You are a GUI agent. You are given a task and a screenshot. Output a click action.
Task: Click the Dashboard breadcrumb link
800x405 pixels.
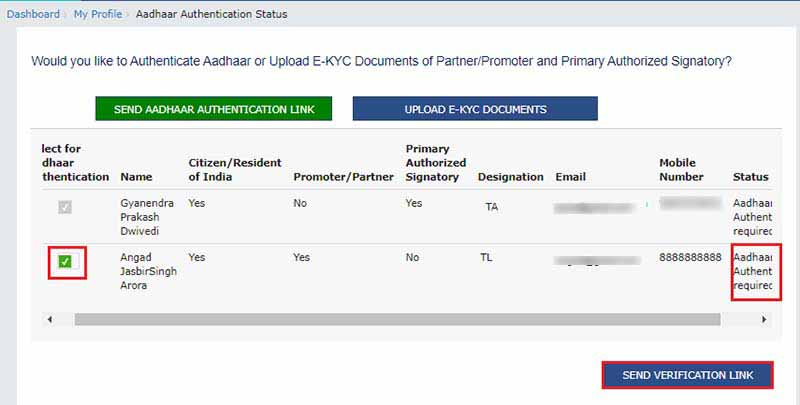[32, 14]
